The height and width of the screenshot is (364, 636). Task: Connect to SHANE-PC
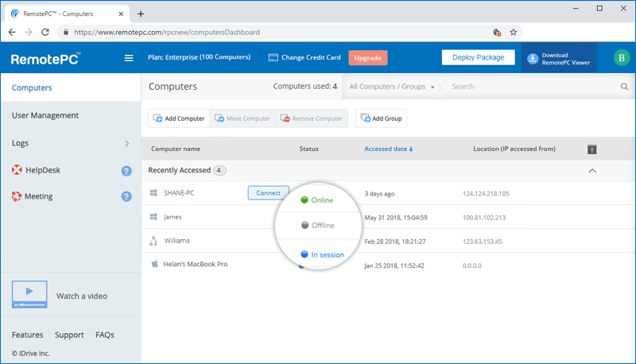point(269,193)
